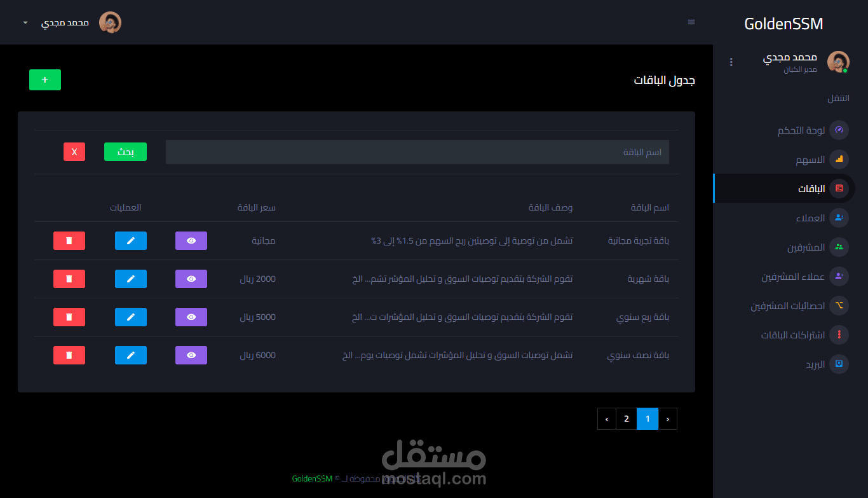Select the الاسهم stocks chart icon
The width and height of the screenshot is (868, 498).
click(839, 159)
